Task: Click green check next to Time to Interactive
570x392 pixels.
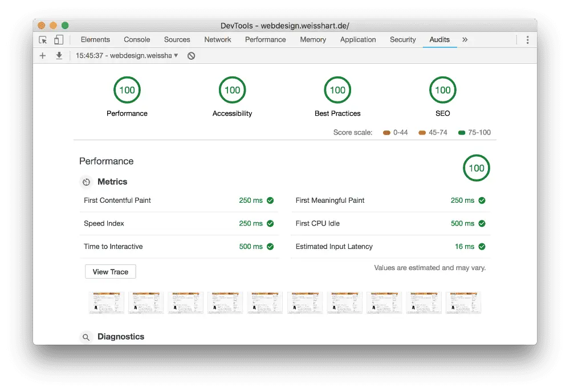Action: (270, 247)
